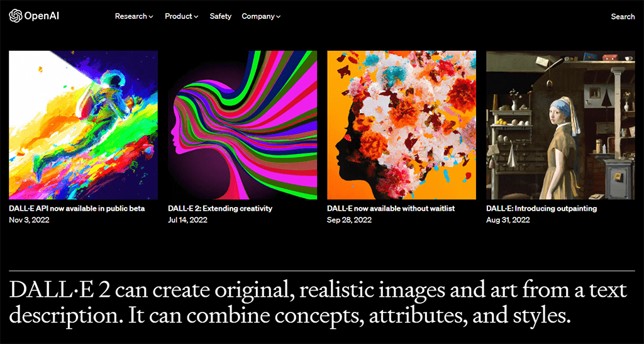Expand the Company dropdown chevron
Viewport: 644px width, 344px height.
[x=279, y=17]
